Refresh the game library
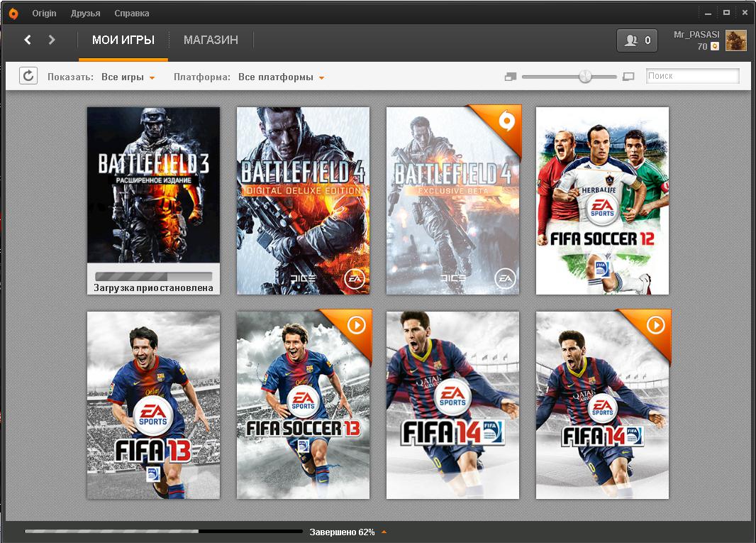Image resolution: width=756 pixels, height=543 pixels. tap(28, 76)
